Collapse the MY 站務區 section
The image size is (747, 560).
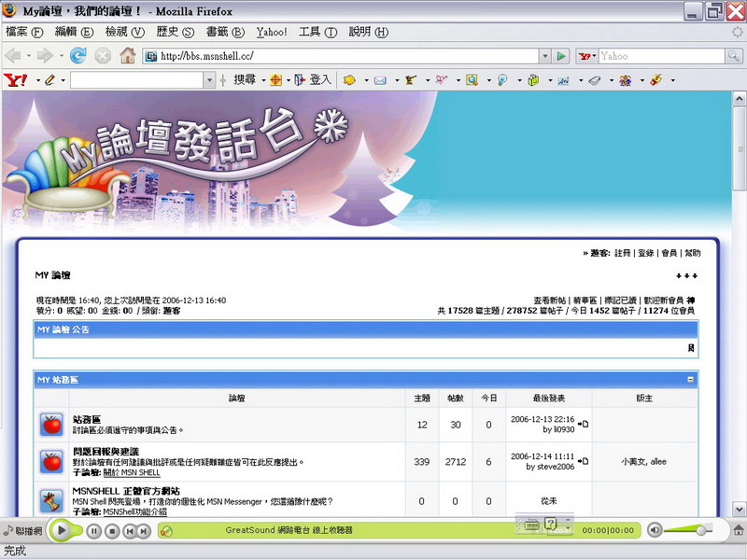pos(690,380)
